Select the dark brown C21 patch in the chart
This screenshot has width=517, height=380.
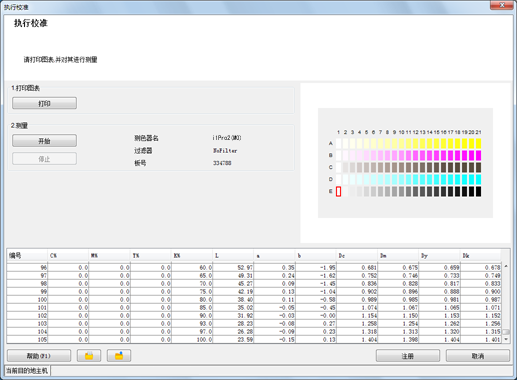(478, 167)
